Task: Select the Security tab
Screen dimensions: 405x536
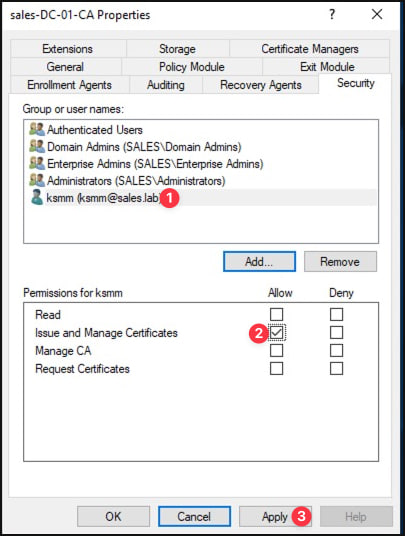Action: (355, 83)
